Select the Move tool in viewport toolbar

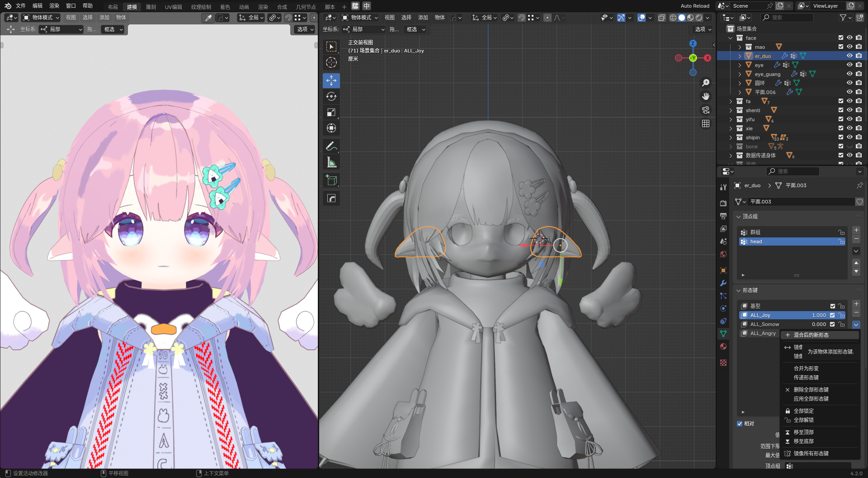(x=331, y=80)
